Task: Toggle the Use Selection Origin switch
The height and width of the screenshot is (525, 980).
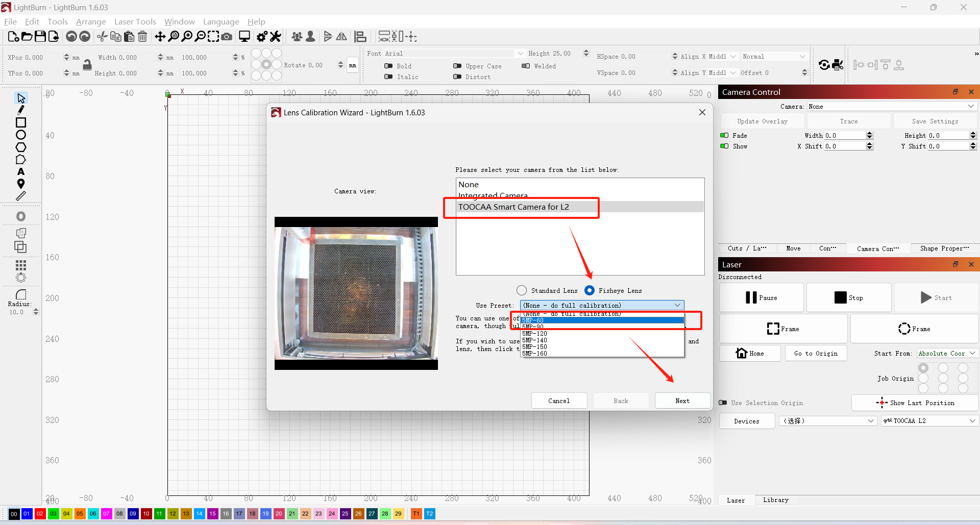Action: tap(723, 403)
